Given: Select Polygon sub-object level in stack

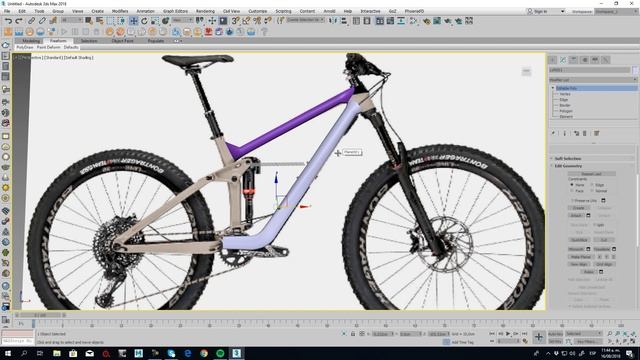Looking at the screenshot, I should (566, 111).
